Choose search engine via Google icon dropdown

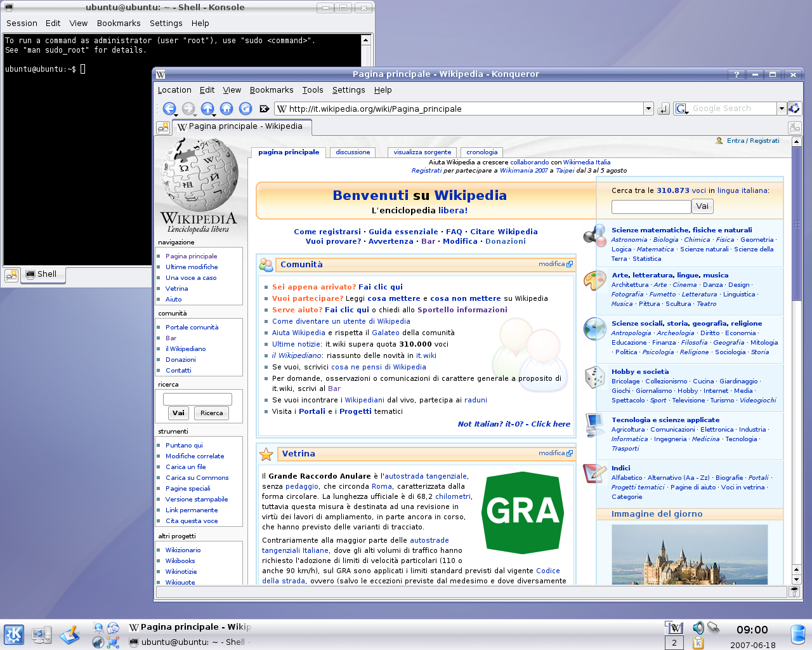[681, 109]
